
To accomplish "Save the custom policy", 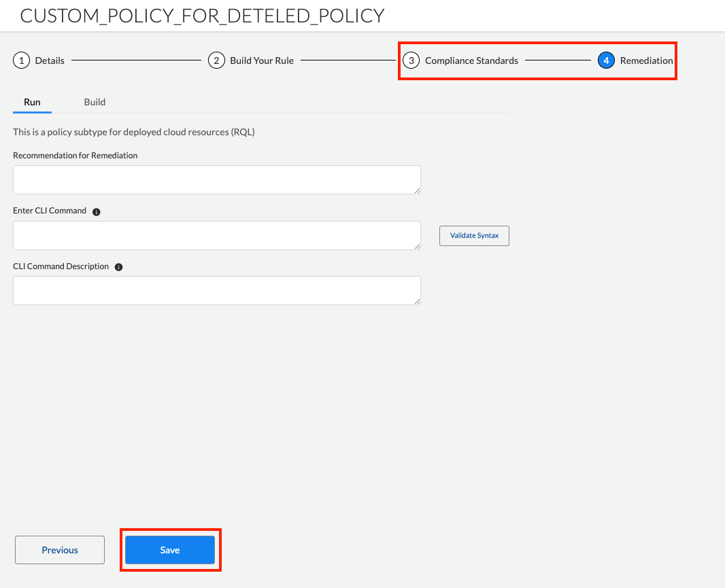I will [x=170, y=550].
